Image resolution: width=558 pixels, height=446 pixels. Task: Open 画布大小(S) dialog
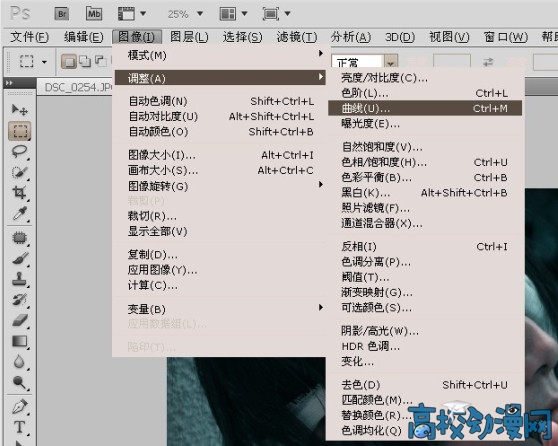coord(219,170)
